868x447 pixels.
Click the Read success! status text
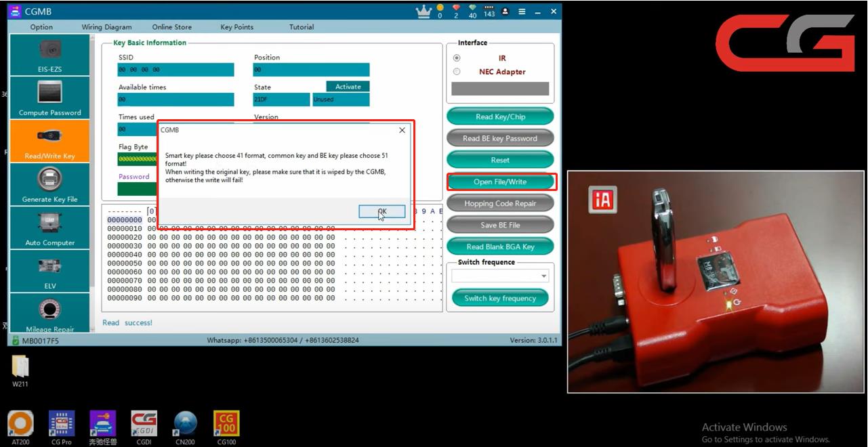(127, 322)
